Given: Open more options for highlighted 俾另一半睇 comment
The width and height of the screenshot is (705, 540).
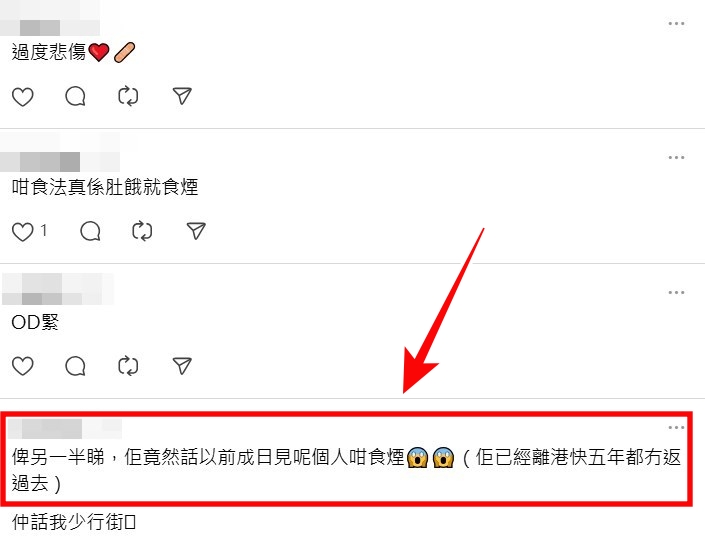Looking at the screenshot, I should point(676,427).
